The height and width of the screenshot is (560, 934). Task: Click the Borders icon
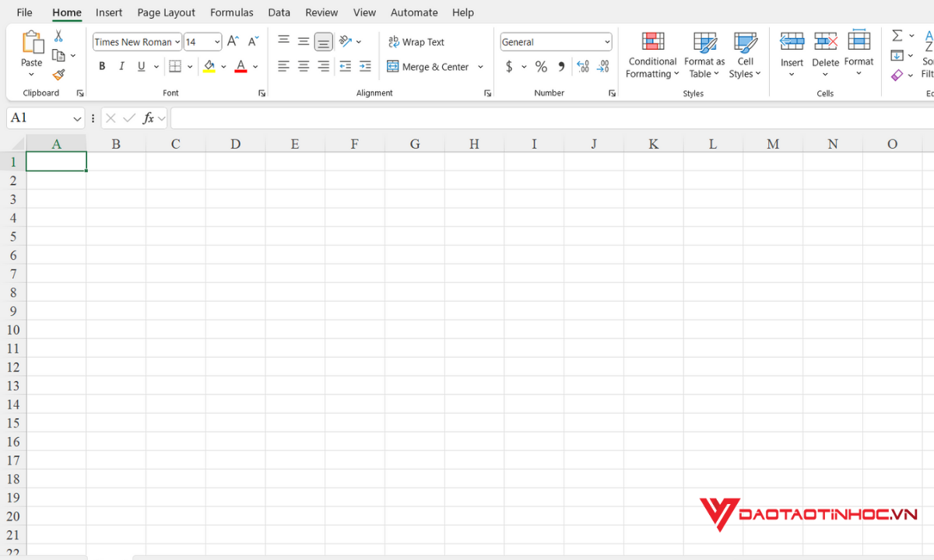pyautogui.click(x=175, y=67)
